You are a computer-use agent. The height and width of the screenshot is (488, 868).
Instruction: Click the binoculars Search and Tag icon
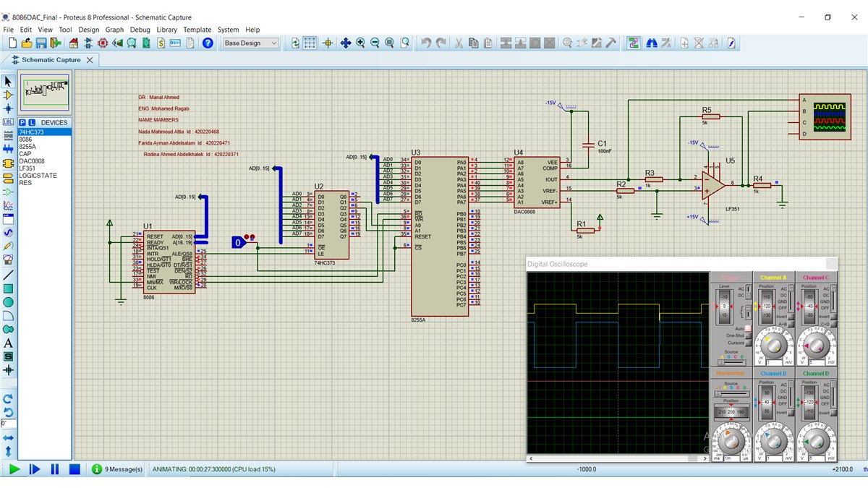[651, 43]
